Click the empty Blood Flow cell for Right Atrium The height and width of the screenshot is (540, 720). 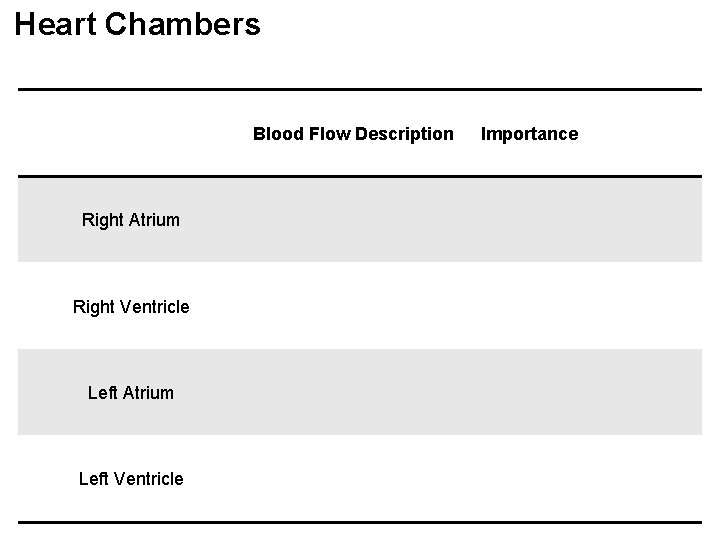pos(352,220)
